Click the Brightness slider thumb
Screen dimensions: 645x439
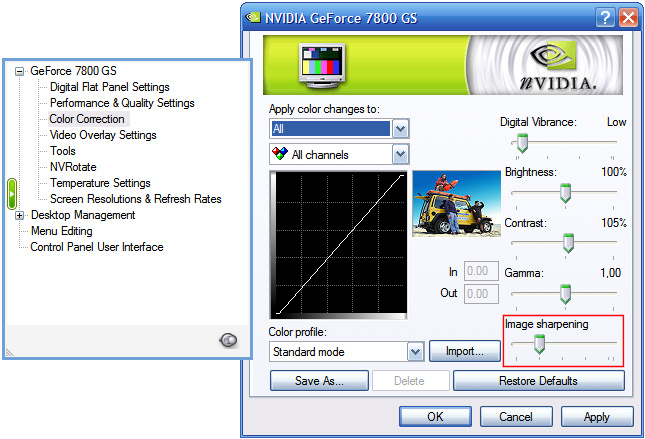click(566, 193)
